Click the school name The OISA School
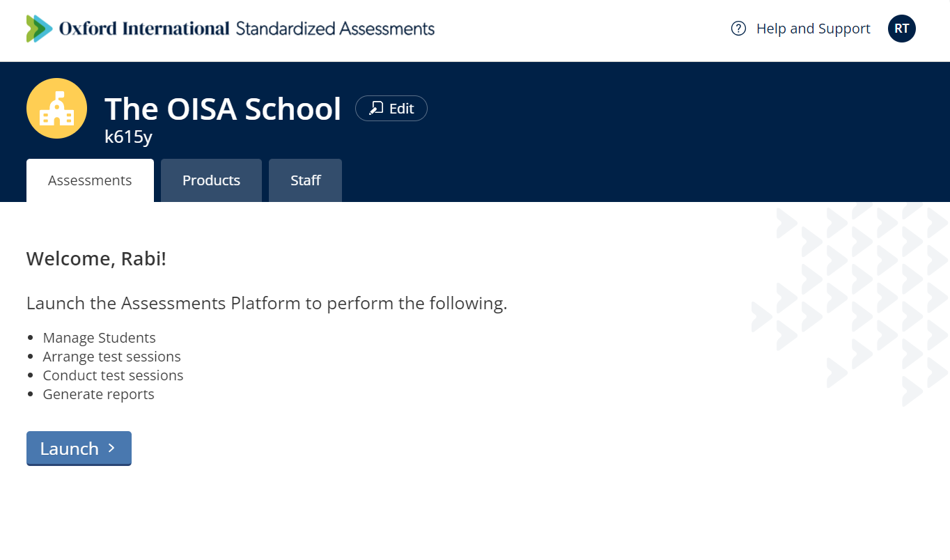Viewport: 950px width, 560px height. click(x=223, y=109)
